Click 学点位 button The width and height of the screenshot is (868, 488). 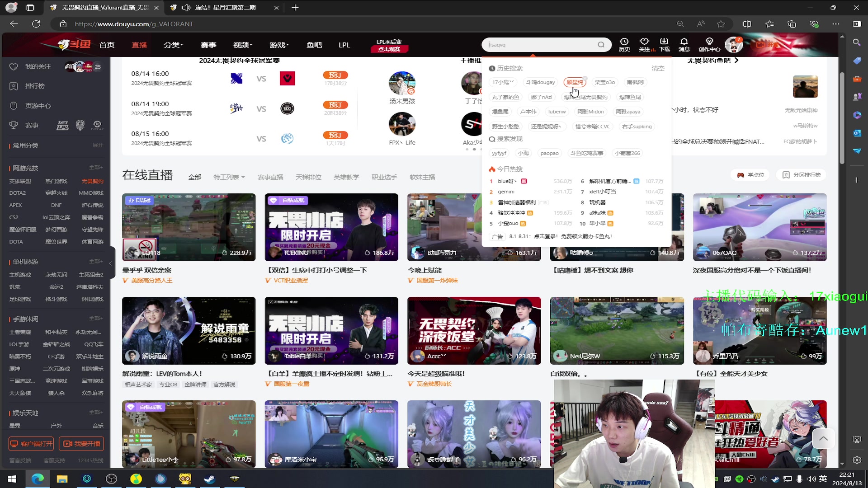(x=750, y=175)
